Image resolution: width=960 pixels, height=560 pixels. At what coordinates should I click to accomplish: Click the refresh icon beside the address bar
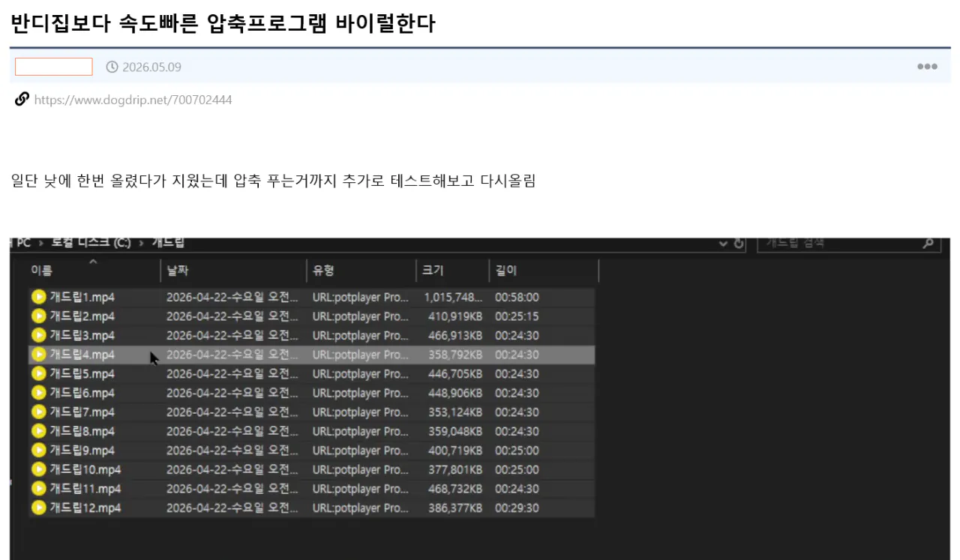739,244
